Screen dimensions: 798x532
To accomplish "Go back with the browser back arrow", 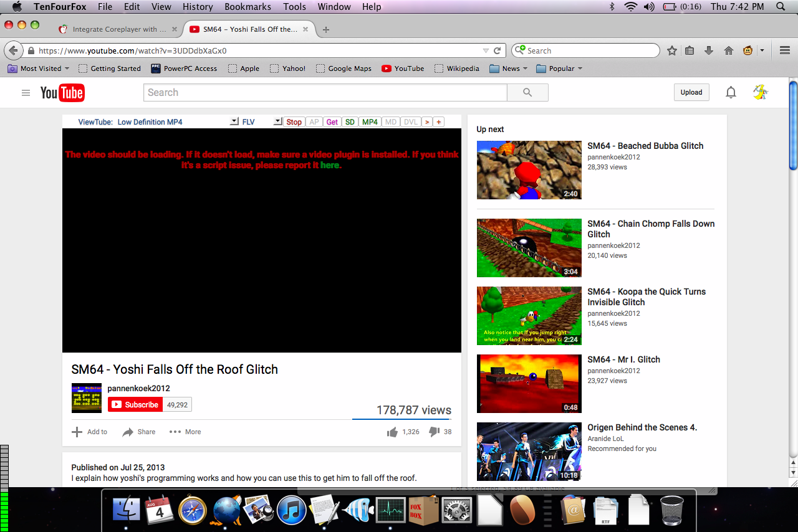I will click(x=13, y=50).
